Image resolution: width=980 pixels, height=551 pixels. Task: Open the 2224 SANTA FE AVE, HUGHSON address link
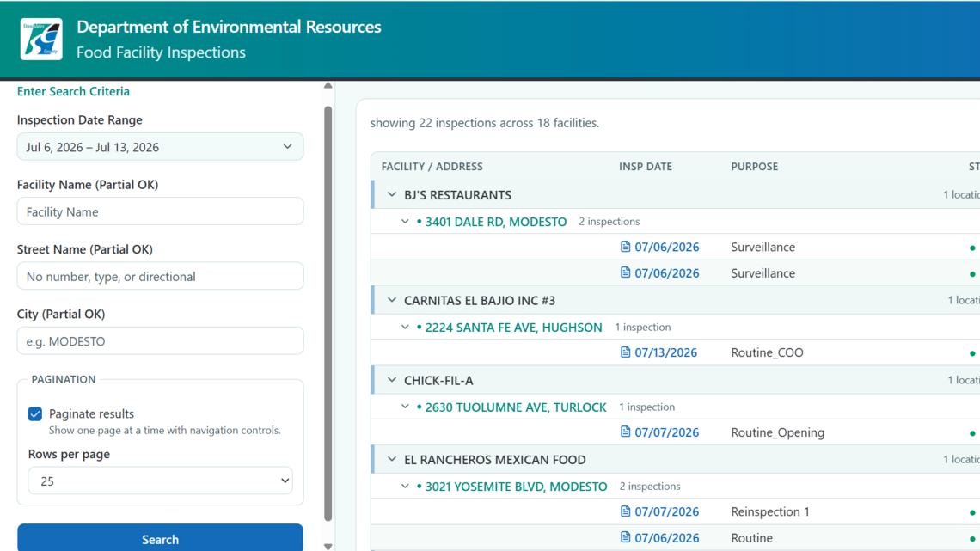tap(514, 328)
